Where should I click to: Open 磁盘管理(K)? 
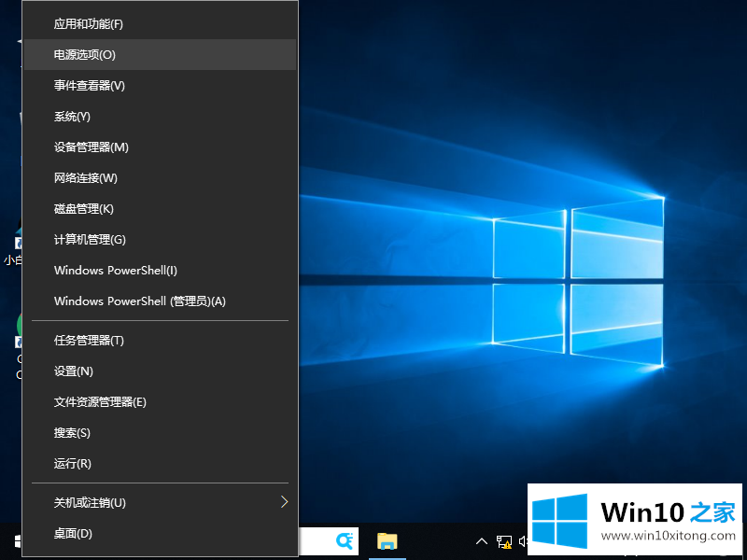pyautogui.click(x=160, y=208)
